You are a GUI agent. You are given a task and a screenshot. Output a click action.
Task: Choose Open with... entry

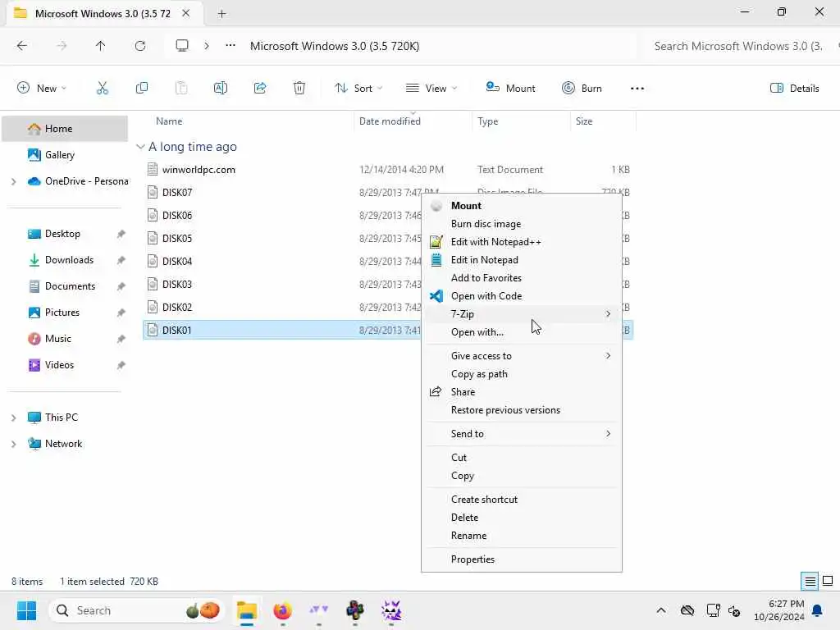(x=521, y=332)
